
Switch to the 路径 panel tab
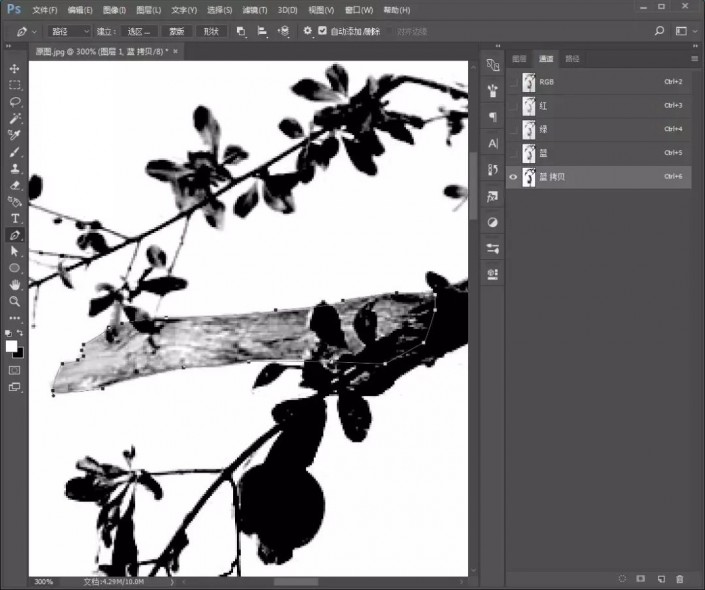pyautogui.click(x=572, y=59)
